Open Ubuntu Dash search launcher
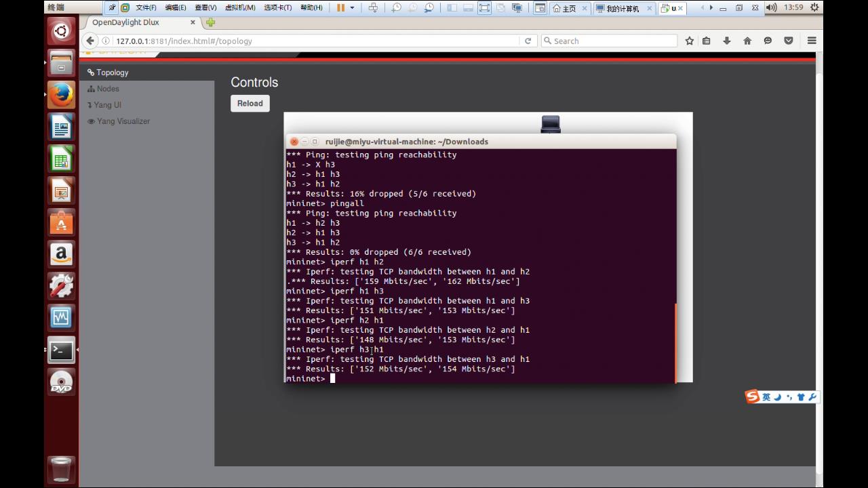Image resolution: width=868 pixels, height=488 pixels. [x=61, y=31]
